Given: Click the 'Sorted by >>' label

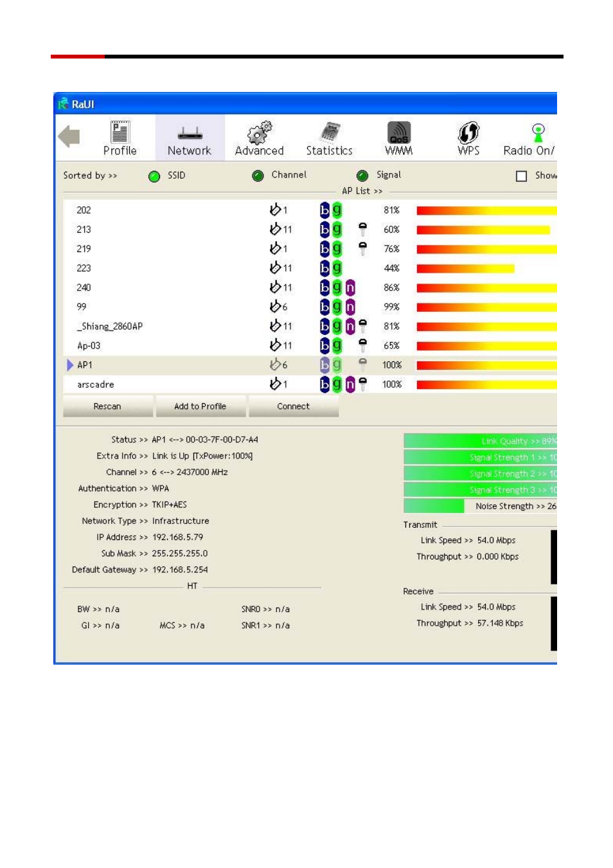Looking at the screenshot, I should coord(90,176).
